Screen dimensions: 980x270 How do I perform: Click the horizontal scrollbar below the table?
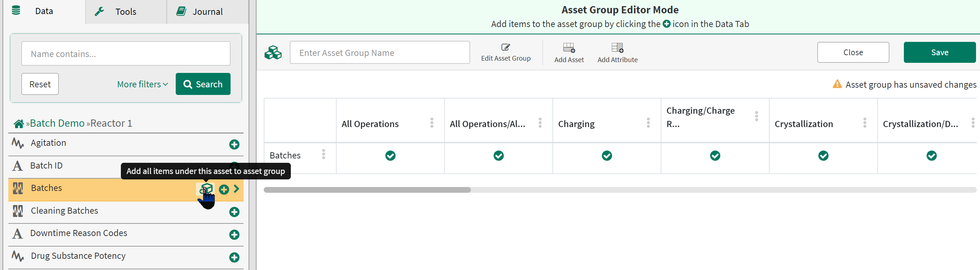point(367,190)
